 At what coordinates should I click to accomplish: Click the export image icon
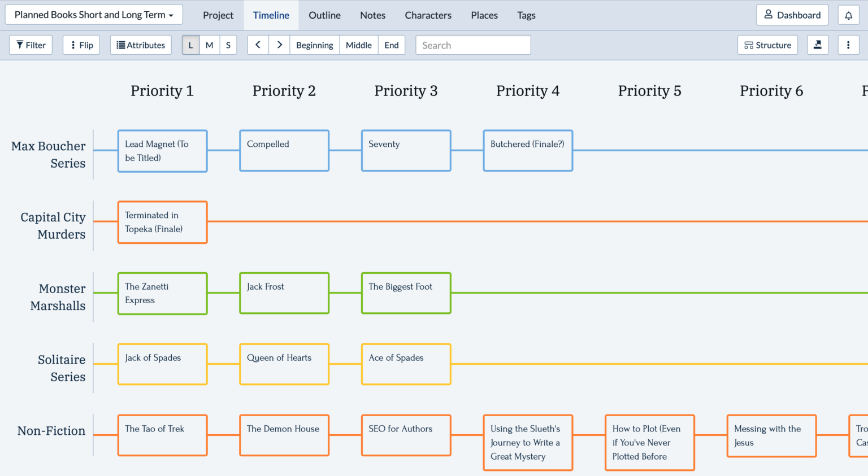[x=818, y=45]
